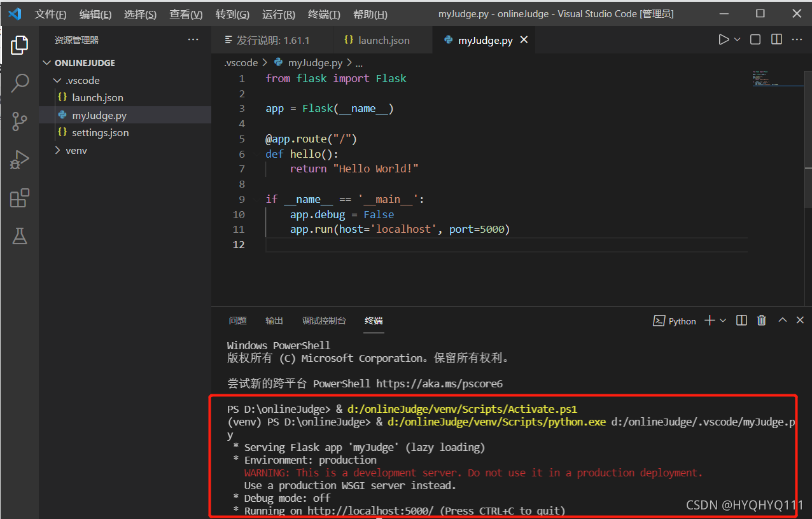This screenshot has height=519, width=812.
Task: Create a new terminal with the plus icon
Action: pos(708,321)
